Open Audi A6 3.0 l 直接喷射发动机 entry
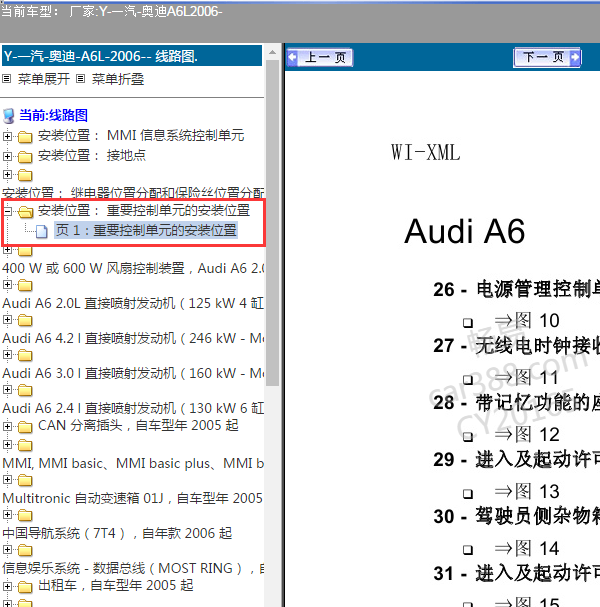This screenshot has width=600, height=607. point(133,373)
